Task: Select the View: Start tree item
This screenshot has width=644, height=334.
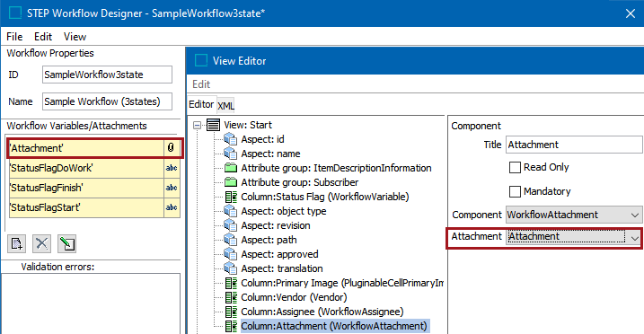Action: 248,125
